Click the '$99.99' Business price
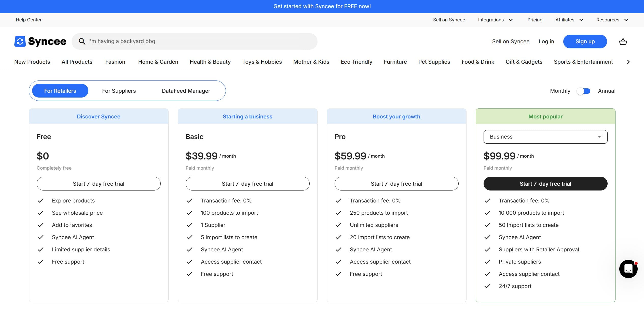This screenshot has width=644, height=313. point(499,156)
